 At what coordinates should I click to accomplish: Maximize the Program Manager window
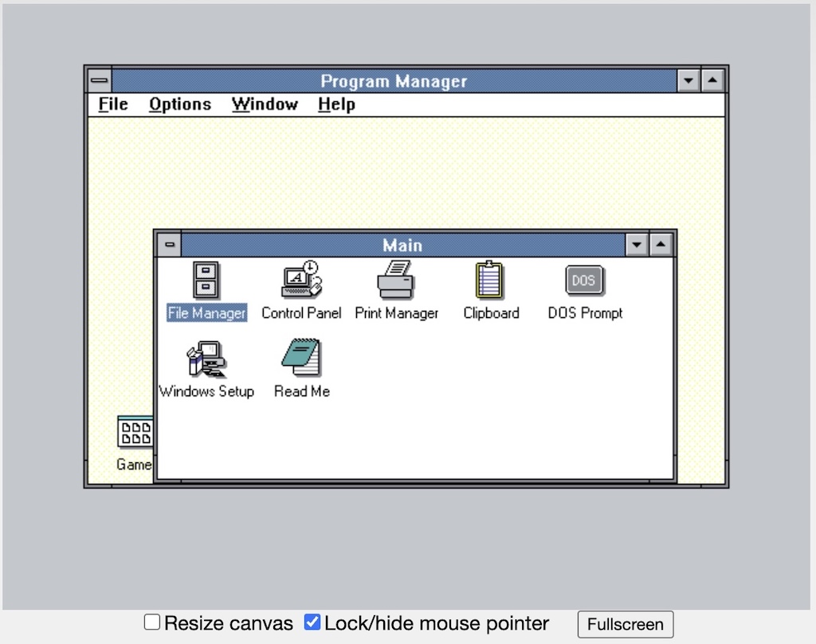point(712,80)
